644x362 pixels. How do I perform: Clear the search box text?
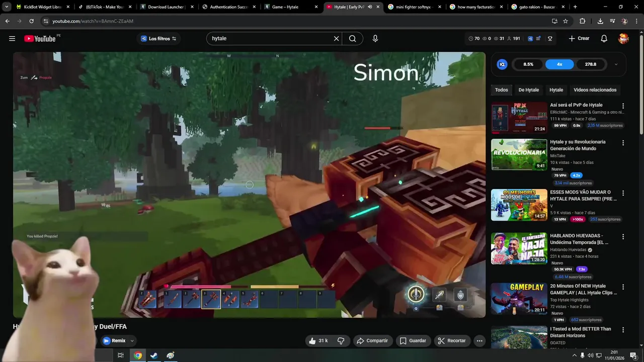coord(337,39)
